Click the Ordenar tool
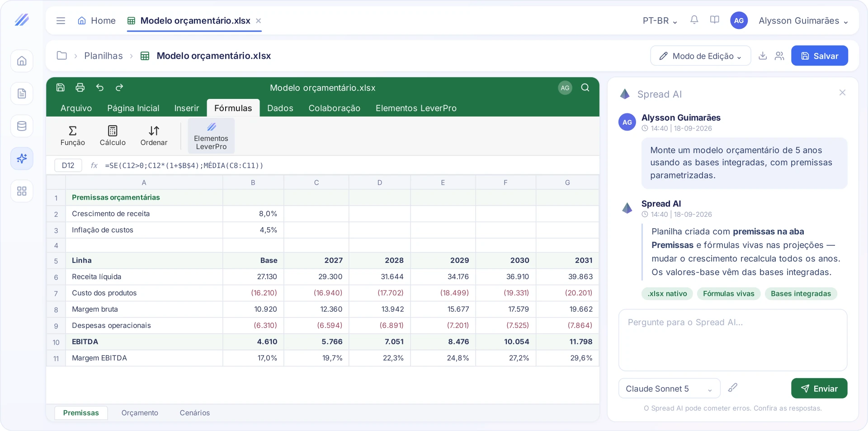 154,136
